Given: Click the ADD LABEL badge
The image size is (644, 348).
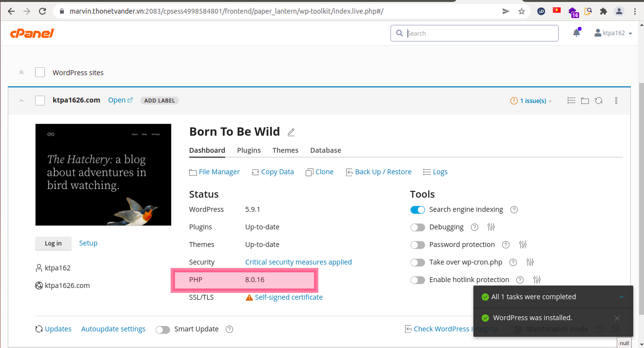Looking at the screenshot, I should point(160,101).
